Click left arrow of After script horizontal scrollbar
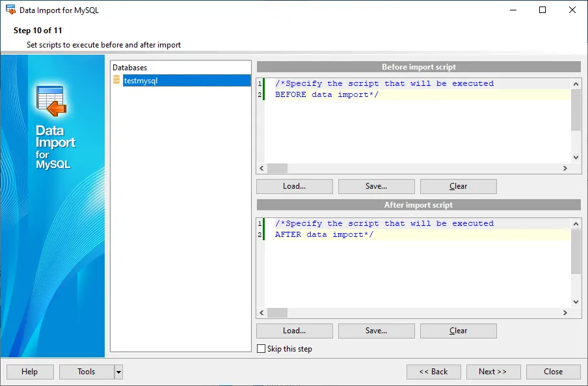This screenshot has width=588, height=386. [x=261, y=313]
